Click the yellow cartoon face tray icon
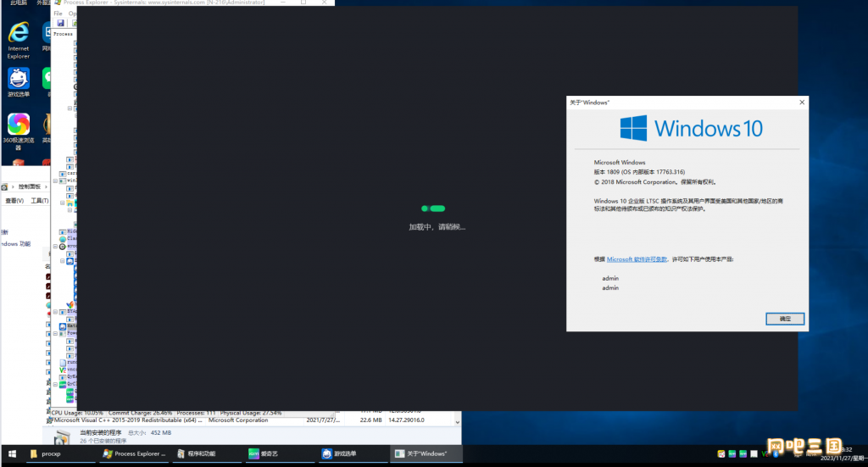 pyautogui.click(x=721, y=453)
